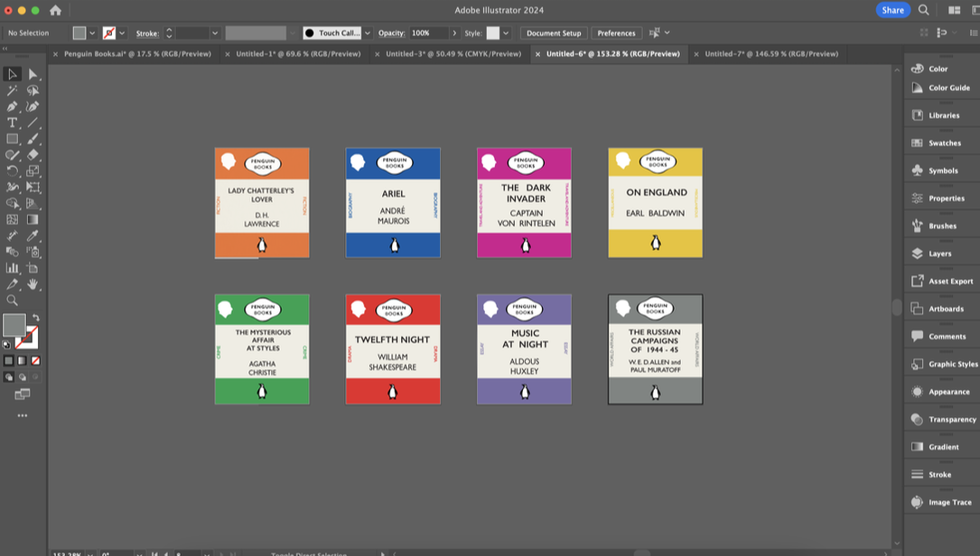Choose the Paintbrush tool
The height and width of the screenshot is (556, 980).
[33, 139]
